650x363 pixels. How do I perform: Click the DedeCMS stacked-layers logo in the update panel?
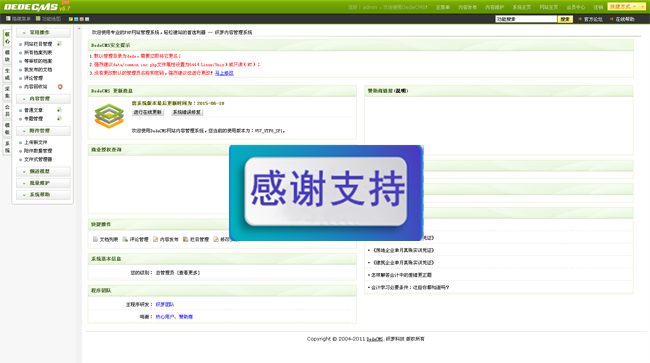click(x=109, y=116)
